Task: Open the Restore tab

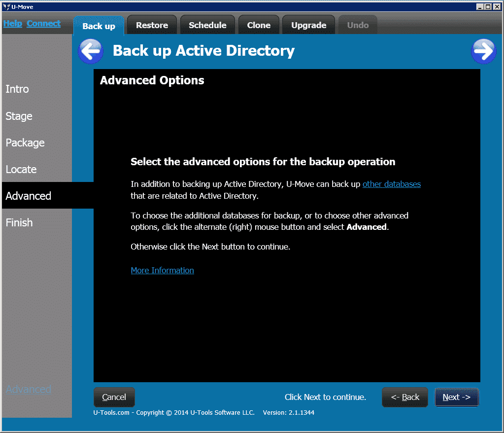Action: [x=152, y=25]
